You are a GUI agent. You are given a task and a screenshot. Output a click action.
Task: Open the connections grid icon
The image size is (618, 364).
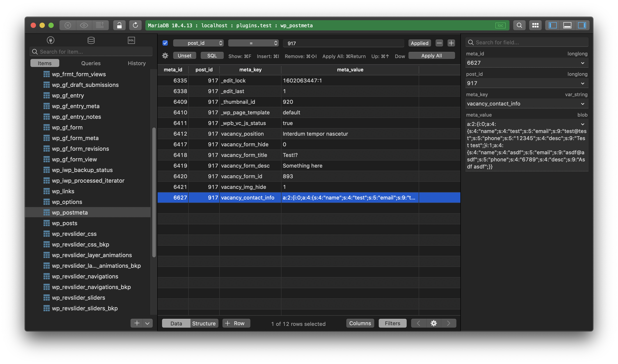click(x=535, y=25)
